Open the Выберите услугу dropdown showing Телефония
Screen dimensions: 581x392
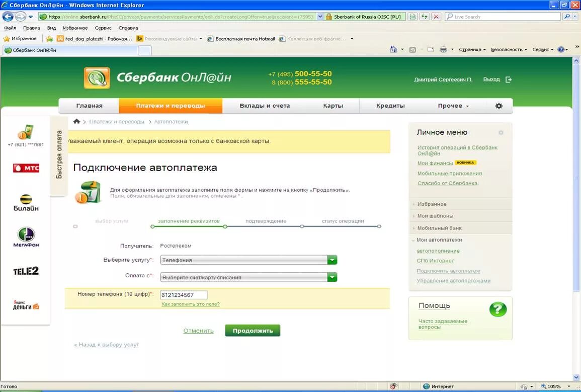pos(248,260)
